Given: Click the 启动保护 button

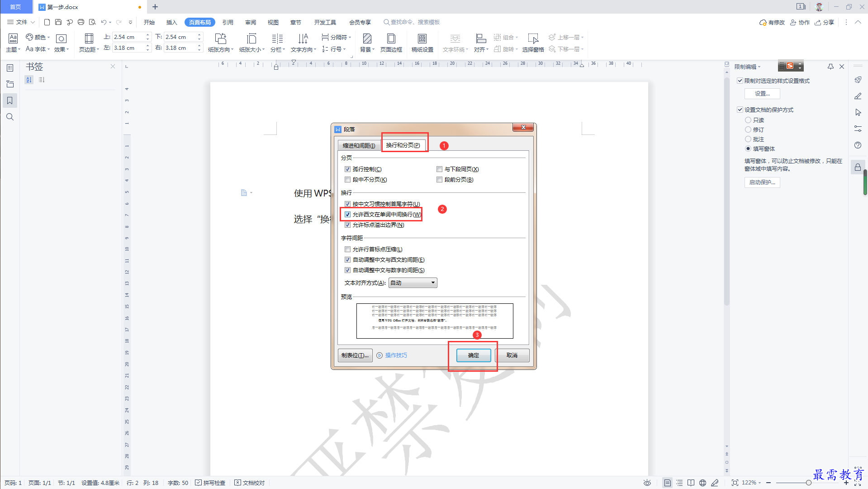Looking at the screenshot, I should [762, 182].
